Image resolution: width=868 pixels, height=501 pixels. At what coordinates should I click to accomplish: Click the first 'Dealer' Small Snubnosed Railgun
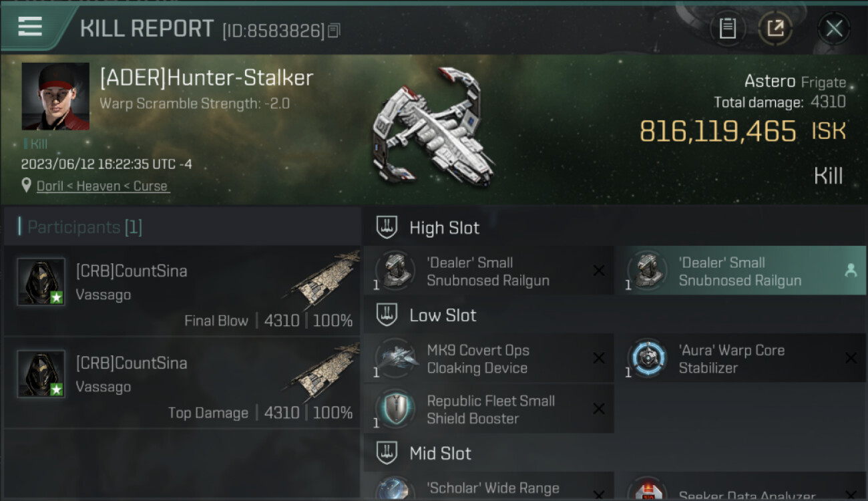[x=489, y=271]
